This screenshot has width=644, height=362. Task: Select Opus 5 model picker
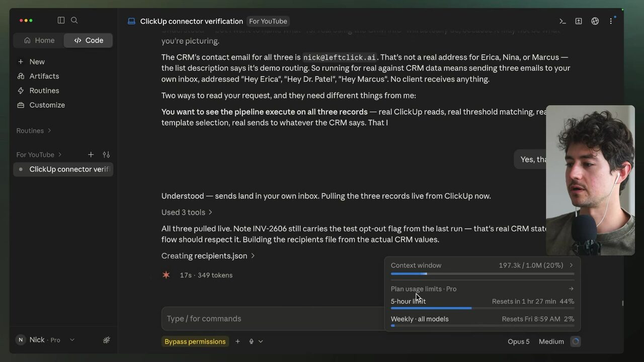519,341
